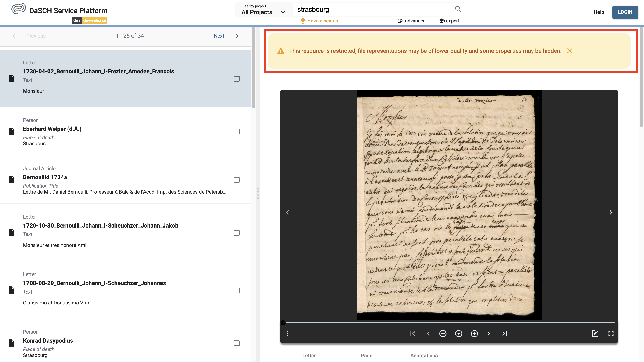This screenshot has width=644, height=362.
Task: Click the LOGIN button
Action: point(625,12)
